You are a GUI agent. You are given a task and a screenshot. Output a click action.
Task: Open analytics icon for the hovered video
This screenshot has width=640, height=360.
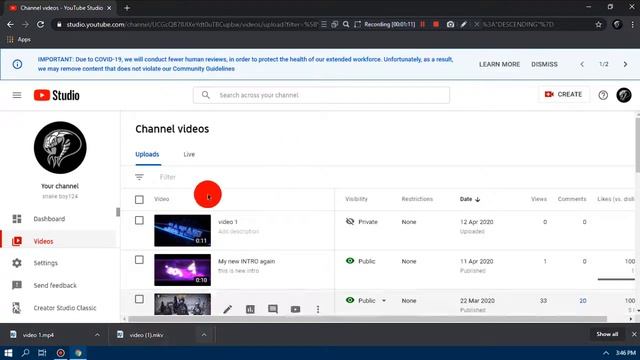click(250, 309)
